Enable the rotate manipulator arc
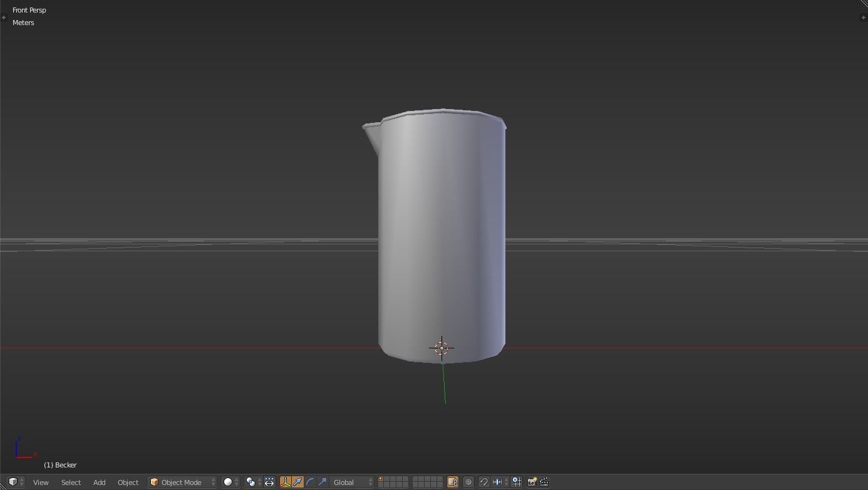 [x=310, y=482]
